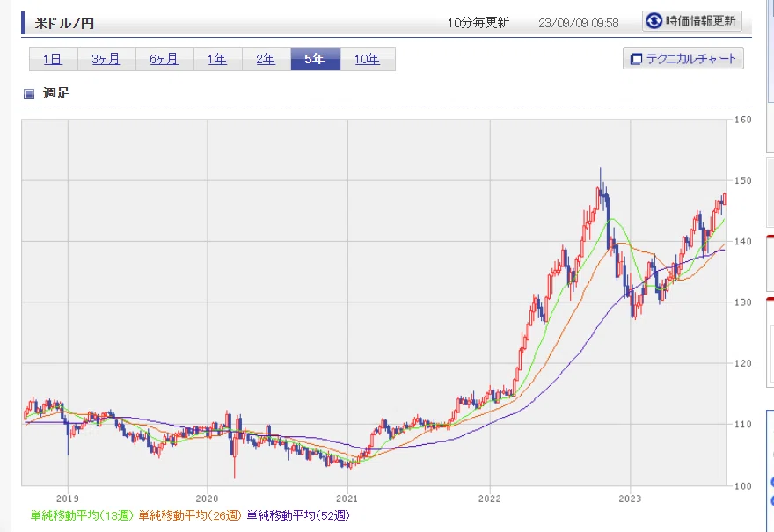This screenshot has width=774, height=532.
Task: Click the 単純移動平均(13週) legend label
Action: (x=82, y=515)
